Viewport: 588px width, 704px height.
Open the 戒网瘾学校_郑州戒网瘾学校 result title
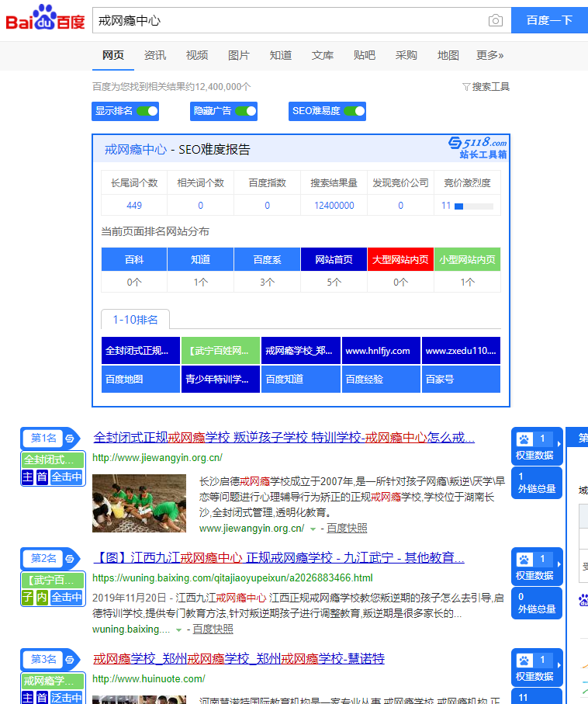(x=239, y=659)
